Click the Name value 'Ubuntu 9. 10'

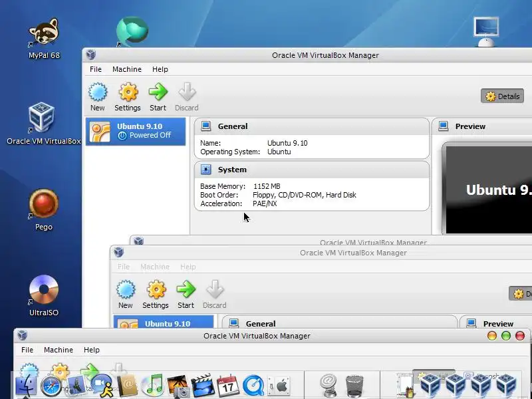(287, 143)
